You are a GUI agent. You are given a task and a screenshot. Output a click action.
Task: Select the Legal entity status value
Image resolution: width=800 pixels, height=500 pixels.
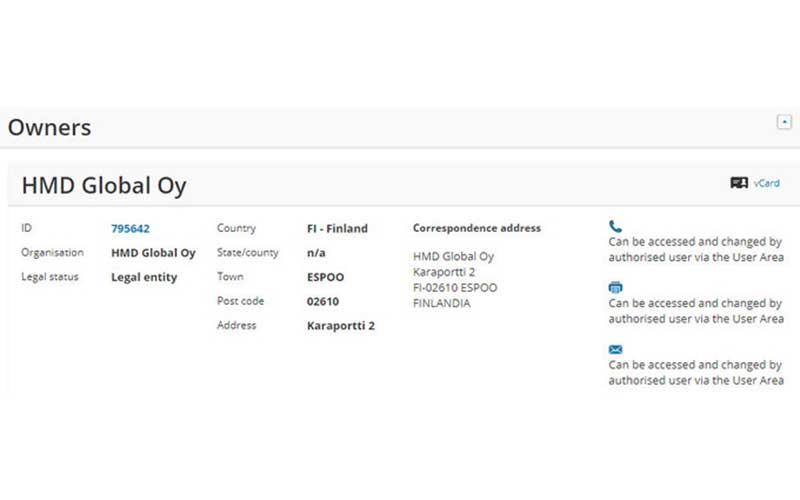click(144, 277)
